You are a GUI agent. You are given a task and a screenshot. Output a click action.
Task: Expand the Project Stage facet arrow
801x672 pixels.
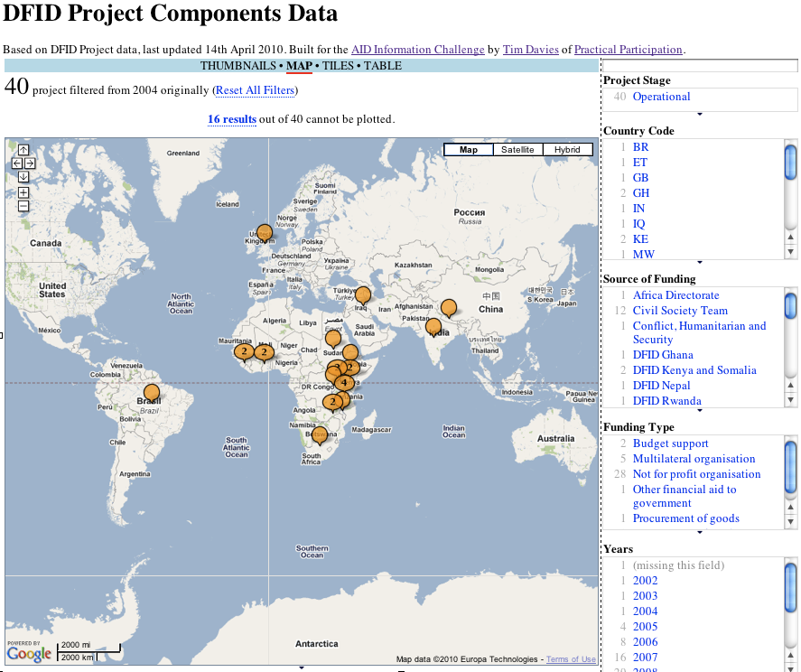pyautogui.click(x=700, y=114)
